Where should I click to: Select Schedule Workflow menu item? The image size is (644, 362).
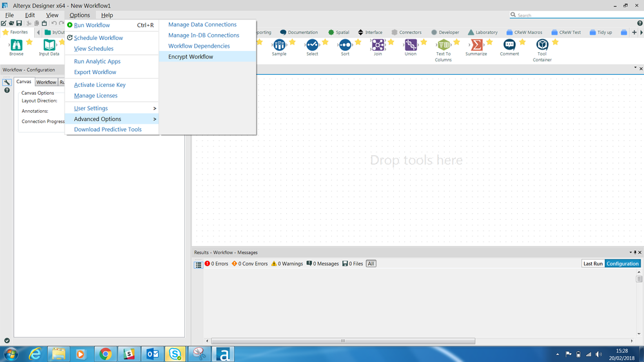pyautogui.click(x=112, y=38)
